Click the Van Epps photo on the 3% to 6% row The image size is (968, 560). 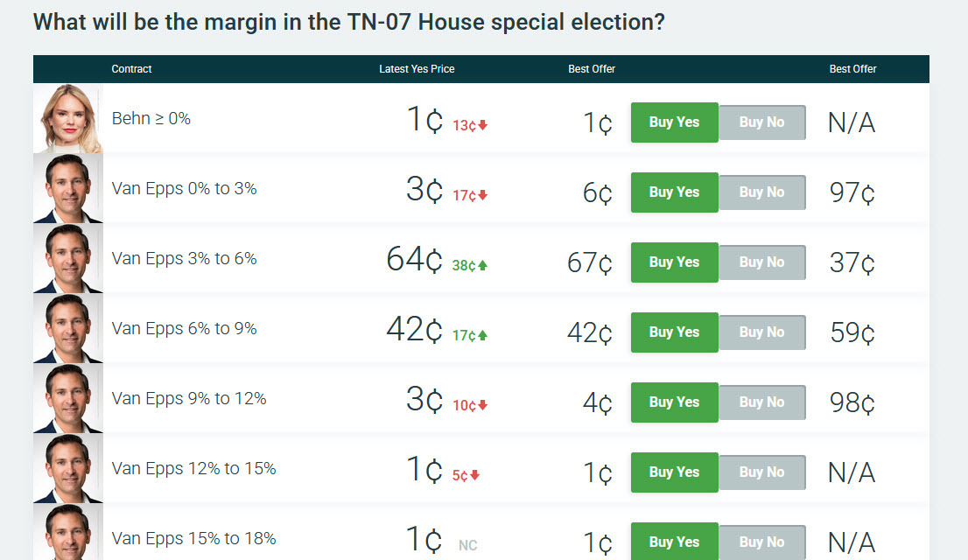(67, 258)
